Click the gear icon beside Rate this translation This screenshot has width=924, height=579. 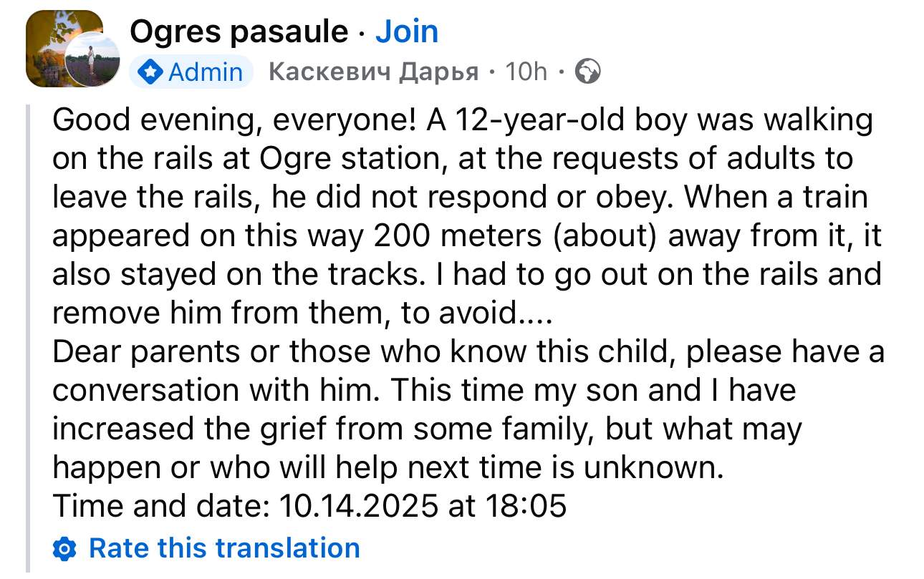(65, 549)
